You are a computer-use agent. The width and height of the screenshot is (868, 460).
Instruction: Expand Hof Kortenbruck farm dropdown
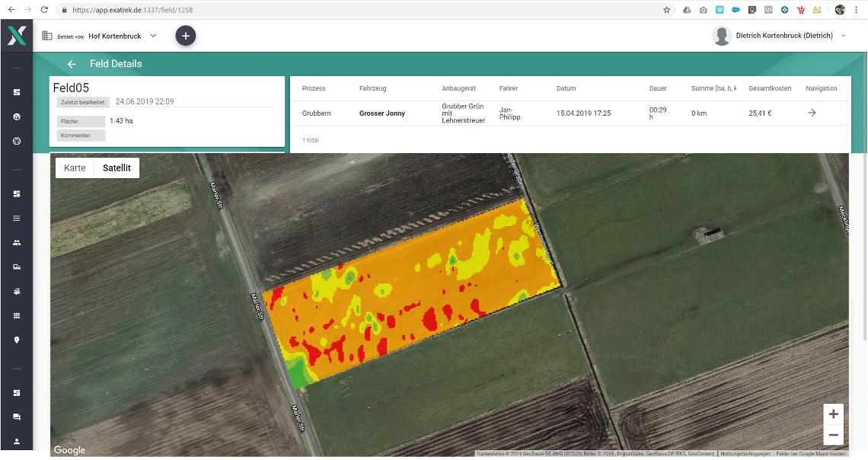pos(153,36)
